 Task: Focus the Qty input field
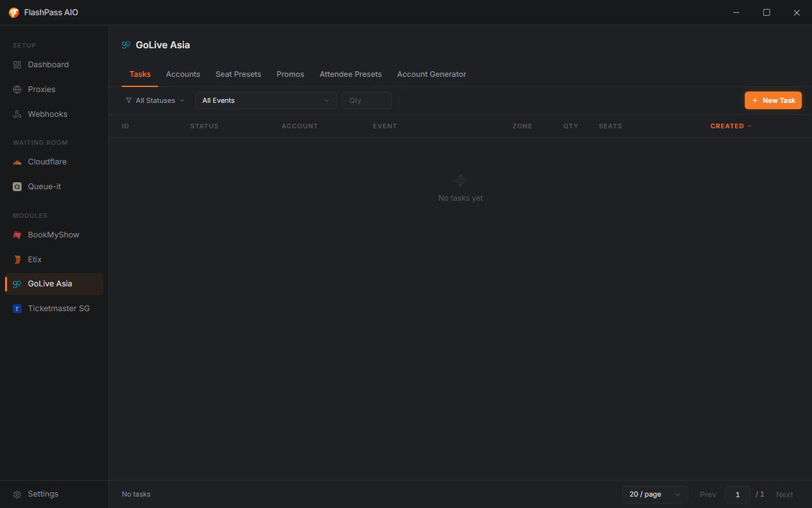pyautogui.click(x=367, y=100)
